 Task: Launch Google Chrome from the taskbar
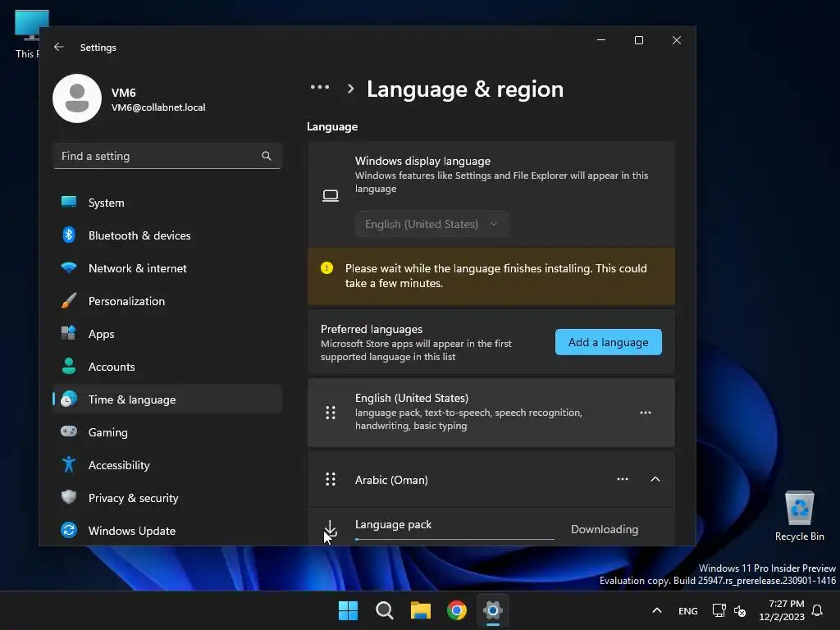456,610
